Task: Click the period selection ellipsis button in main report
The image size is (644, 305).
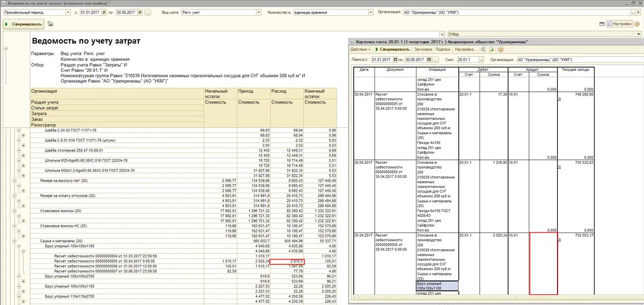Action: pyautogui.click(x=149, y=12)
